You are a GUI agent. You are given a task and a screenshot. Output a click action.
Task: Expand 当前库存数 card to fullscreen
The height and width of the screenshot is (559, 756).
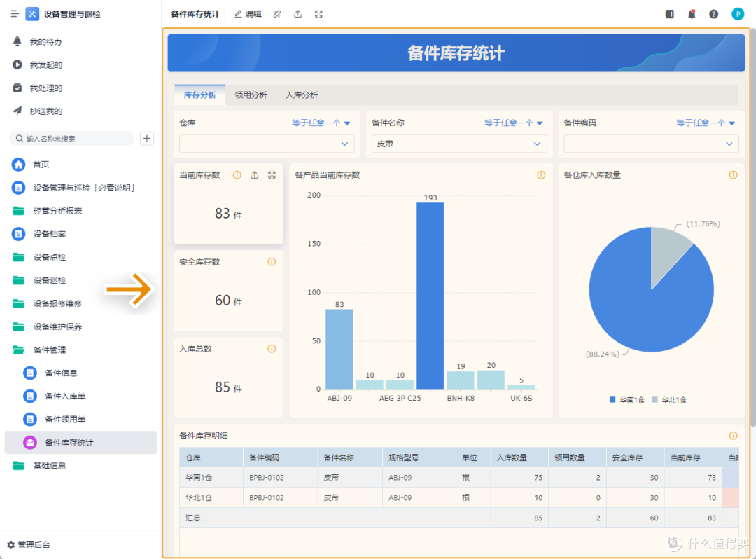(x=272, y=175)
